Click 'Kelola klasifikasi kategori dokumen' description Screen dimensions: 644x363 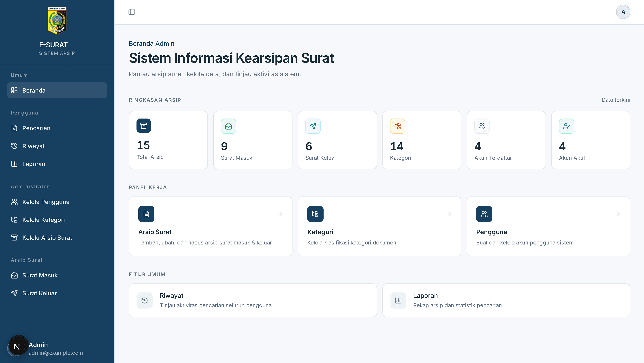click(352, 243)
